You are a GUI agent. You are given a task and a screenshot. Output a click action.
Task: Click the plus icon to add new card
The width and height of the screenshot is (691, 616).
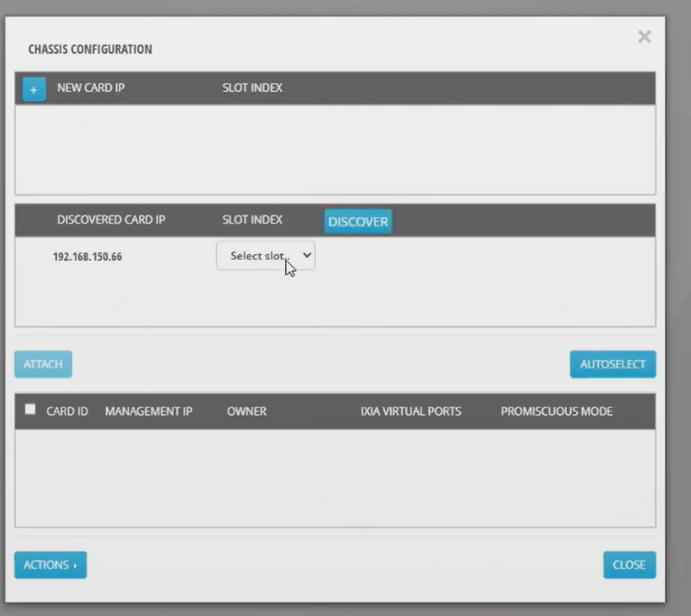coord(33,89)
